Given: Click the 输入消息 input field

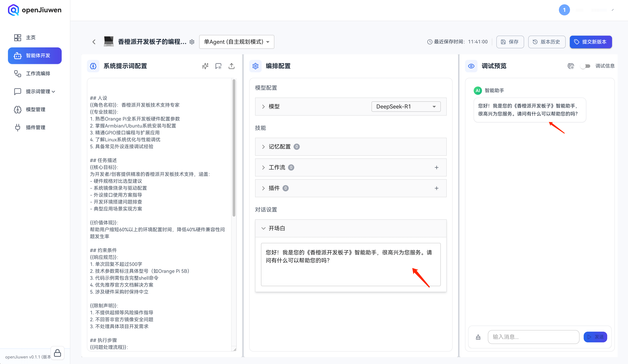Looking at the screenshot, I should tap(533, 337).
